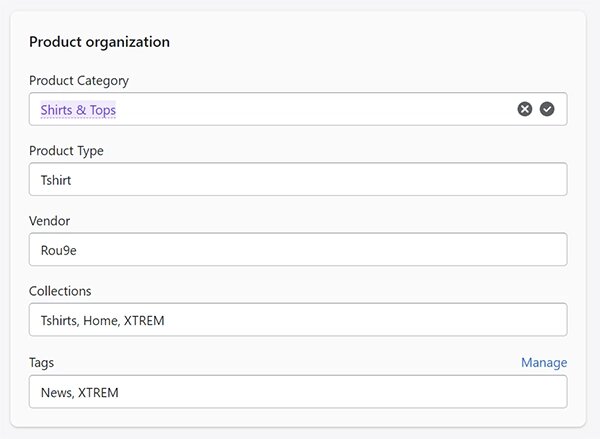The width and height of the screenshot is (600, 439).
Task: Open the Manage tags link
Action: (x=544, y=362)
